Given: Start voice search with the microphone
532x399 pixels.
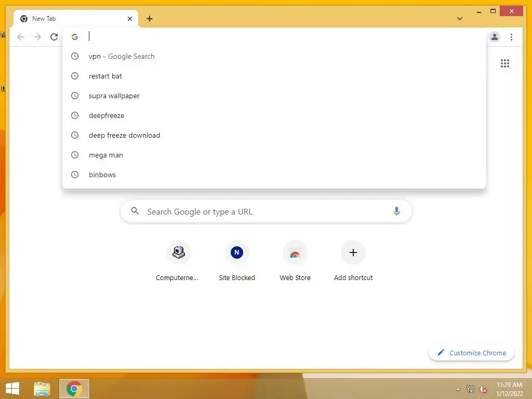Looking at the screenshot, I should coord(396,211).
